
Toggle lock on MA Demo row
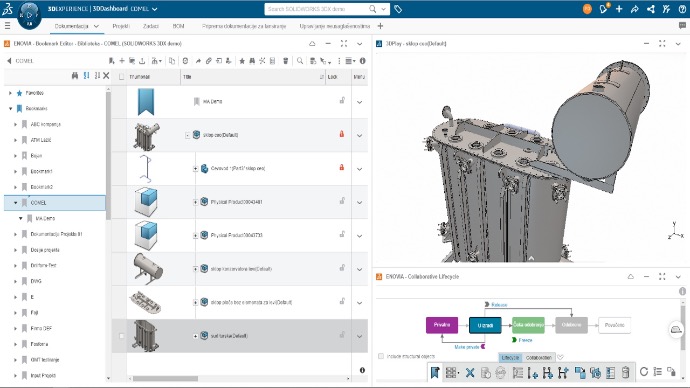tap(342, 100)
